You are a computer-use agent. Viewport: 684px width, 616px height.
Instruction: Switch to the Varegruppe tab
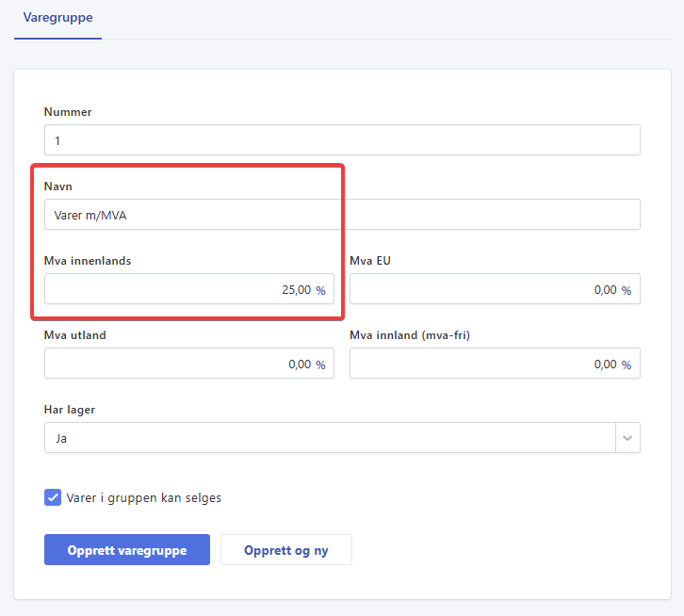[x=57, y=18]
